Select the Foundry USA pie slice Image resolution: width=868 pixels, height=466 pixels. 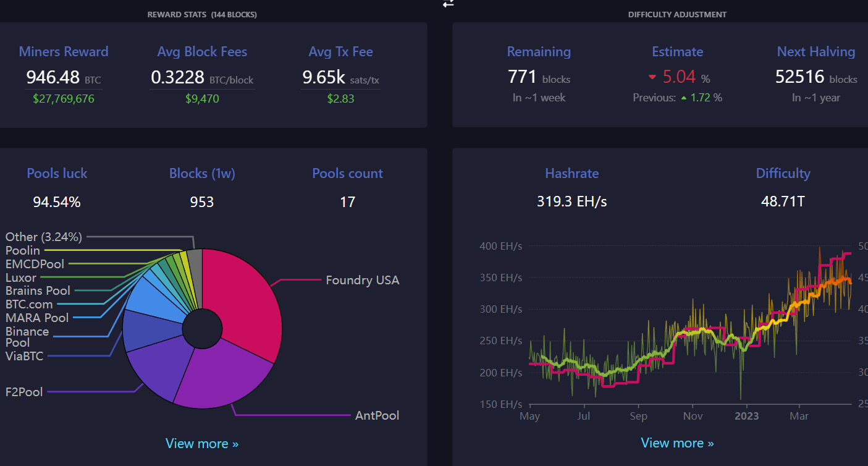coord(244,297)
